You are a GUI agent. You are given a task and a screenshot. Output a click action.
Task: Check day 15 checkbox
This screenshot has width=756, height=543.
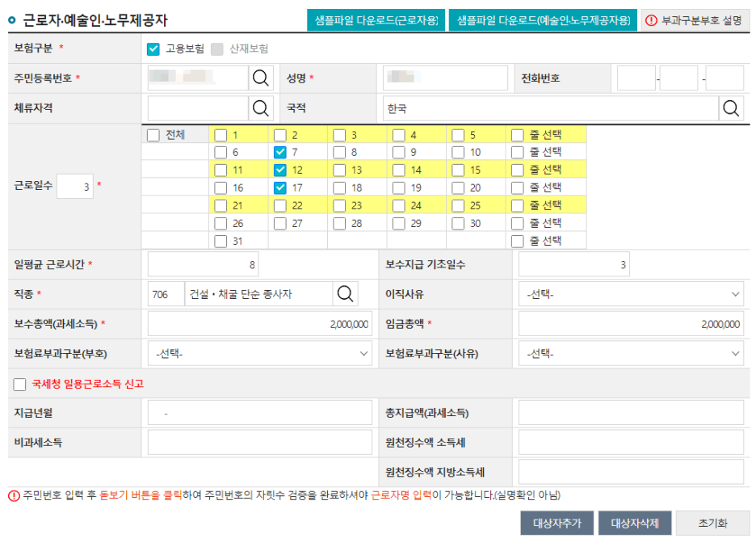458,170
